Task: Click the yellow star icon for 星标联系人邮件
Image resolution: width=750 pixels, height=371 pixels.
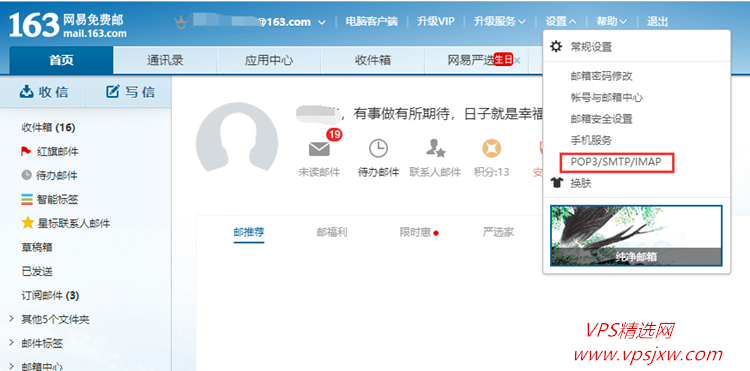Action: 28,223
